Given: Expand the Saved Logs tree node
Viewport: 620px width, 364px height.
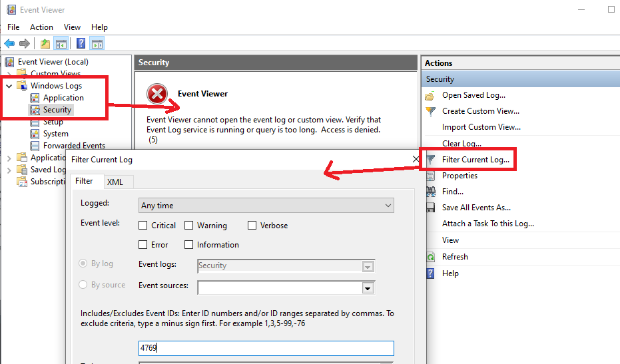Looking at the screenshot, I should (9, 170).
